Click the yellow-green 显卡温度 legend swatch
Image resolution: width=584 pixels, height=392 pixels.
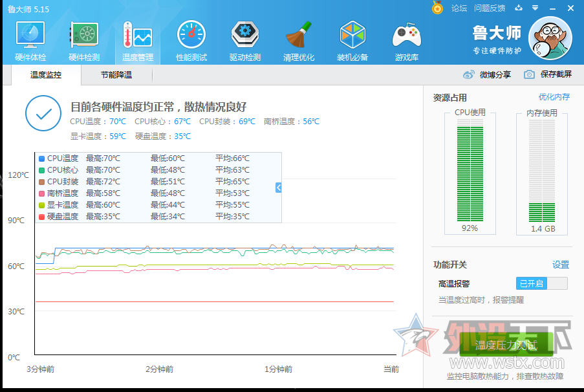[41, 205]
